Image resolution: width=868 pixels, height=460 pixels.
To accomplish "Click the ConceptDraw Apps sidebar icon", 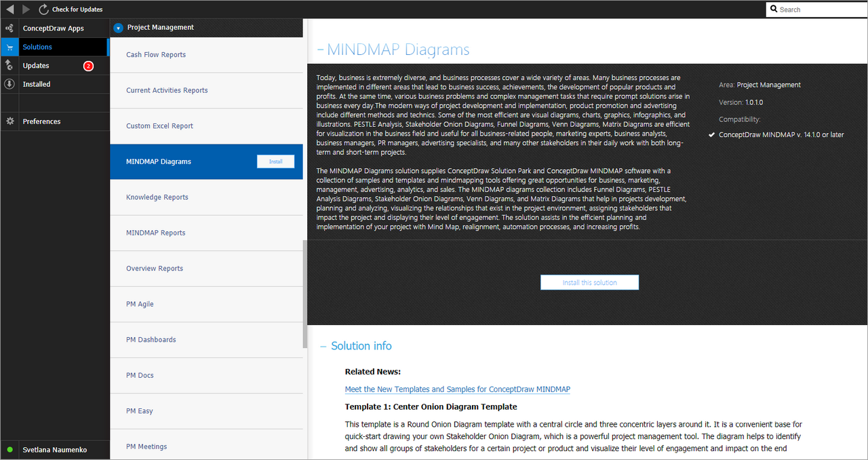I will click(x=9, y=28).
